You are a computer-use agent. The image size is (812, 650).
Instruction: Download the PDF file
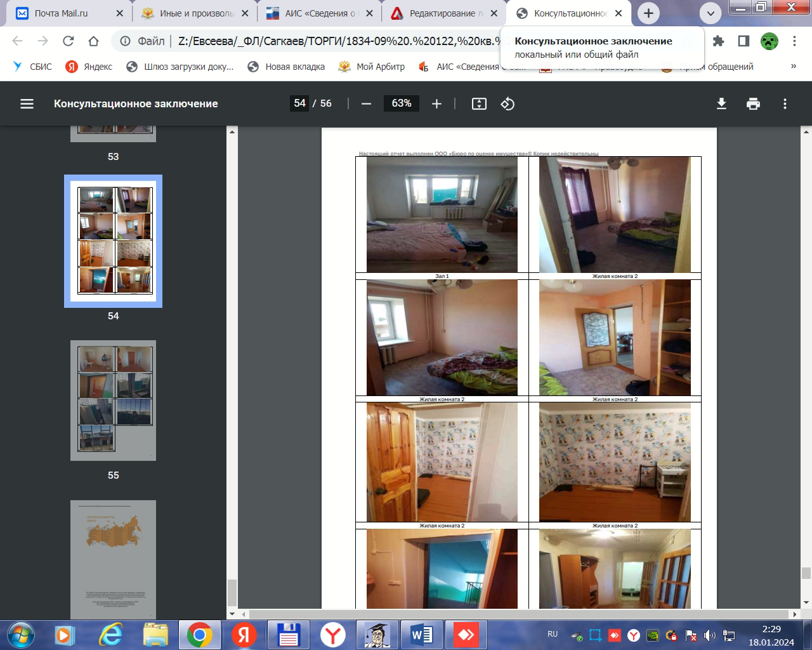pos(721,103)
